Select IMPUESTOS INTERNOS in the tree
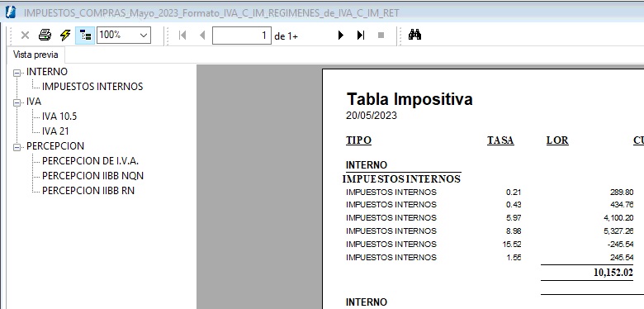The height and width of the screenshot is (309, 644). tap(92, 87)
